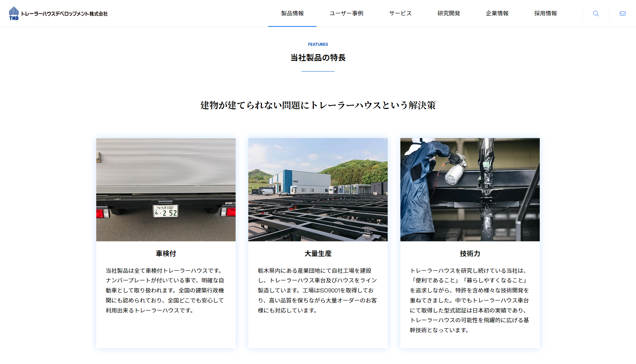Select the 大量生産 card heading
The width and height of the screenshot is (636, 364).
tap(318, 254)
